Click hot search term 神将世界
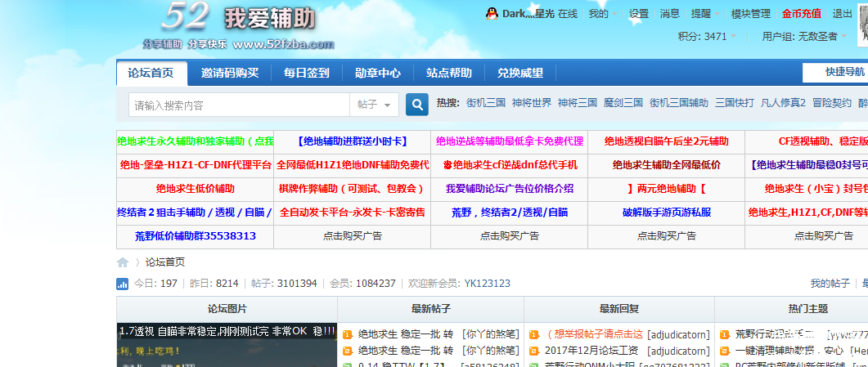This screenshot has width=868, height=367. click(532, 103)
